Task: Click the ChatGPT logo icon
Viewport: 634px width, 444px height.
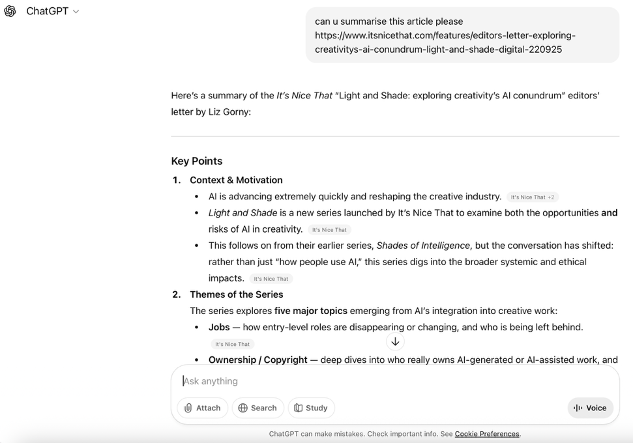Action: click(x=10, y=11)
